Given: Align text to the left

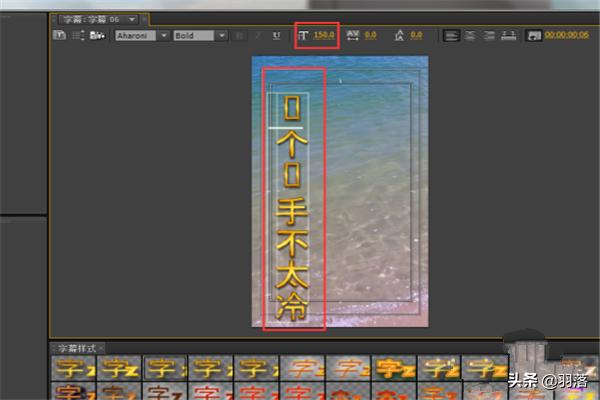Looking at the screenshot, I should pyautogui.click(x=451, y=36).
